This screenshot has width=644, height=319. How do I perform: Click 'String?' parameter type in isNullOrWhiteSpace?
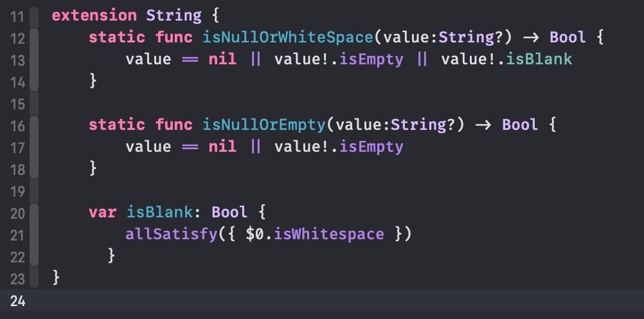[470, 37]
